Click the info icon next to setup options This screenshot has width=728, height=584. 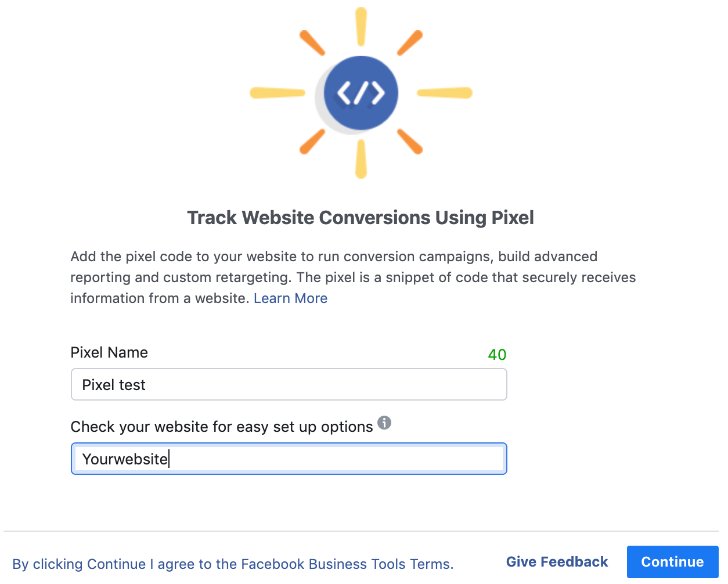click(x=384, y=423)
